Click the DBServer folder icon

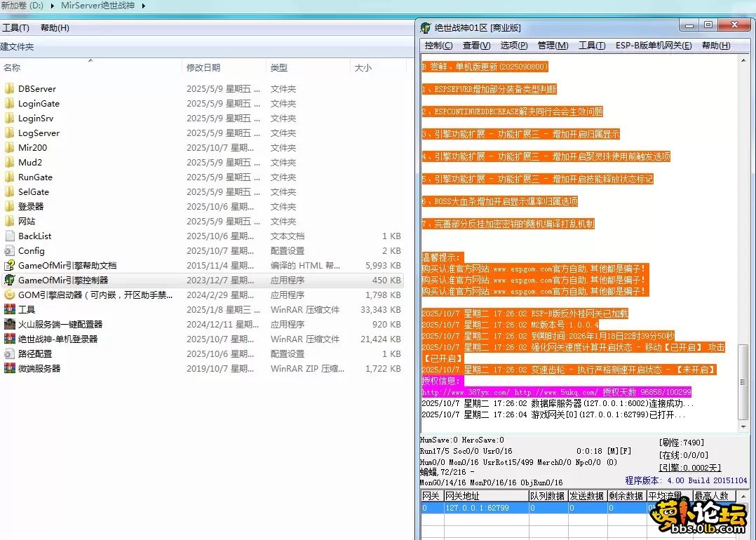9,89
